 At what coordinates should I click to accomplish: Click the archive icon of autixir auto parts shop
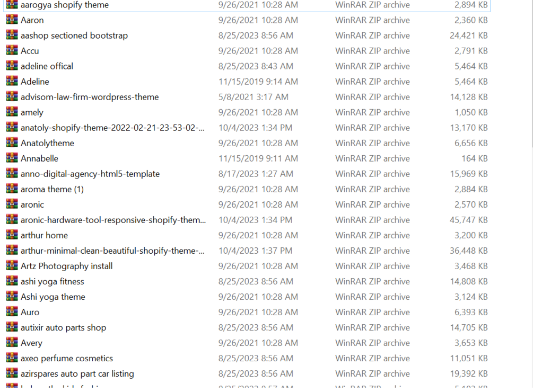coord(12,327)
